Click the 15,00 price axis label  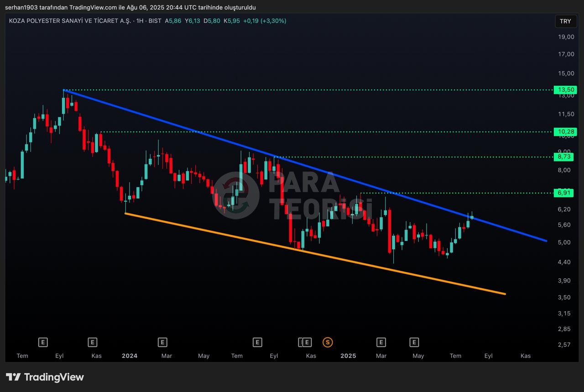tap(566, 73)
